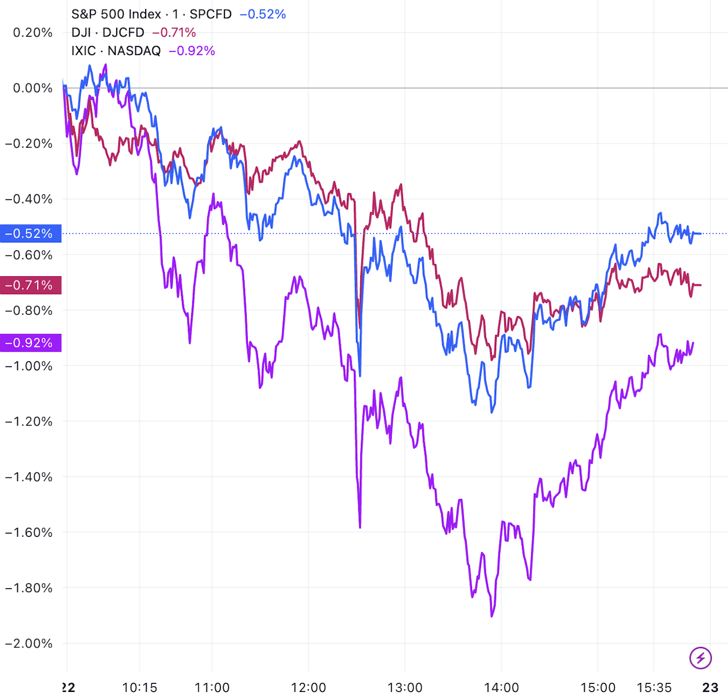Image resolution: width=728 pixels, height=700 pixels.
Task: Click the −2.00% y-axis label
Action: click(29, 643)
